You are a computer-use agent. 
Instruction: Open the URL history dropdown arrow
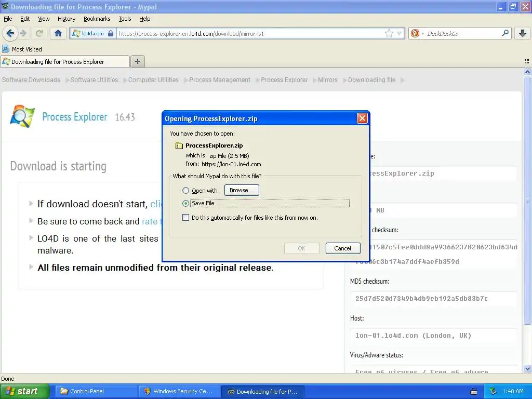(400, 33)
